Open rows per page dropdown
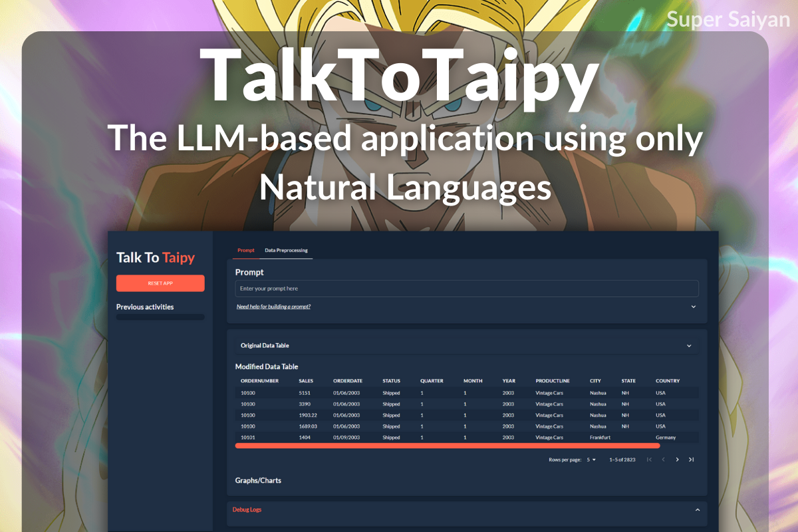This screenshot has width=798, height=532. (591, 460)
